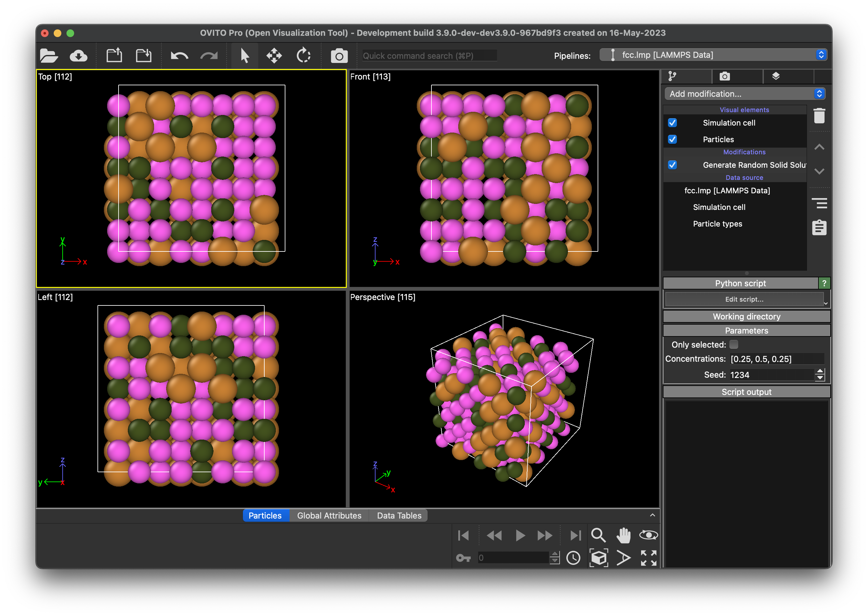Viewport: 868px width, 616px height.
Task: Enable the Only selected checkbox
Action: [734, 344]
